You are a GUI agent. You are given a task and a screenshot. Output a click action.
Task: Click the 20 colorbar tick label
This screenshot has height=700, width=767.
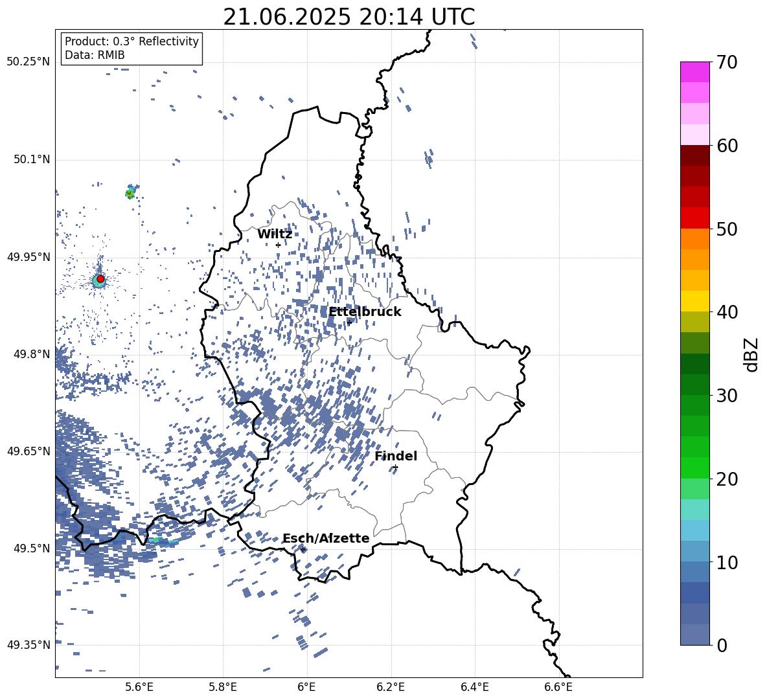tap(727, 479)
